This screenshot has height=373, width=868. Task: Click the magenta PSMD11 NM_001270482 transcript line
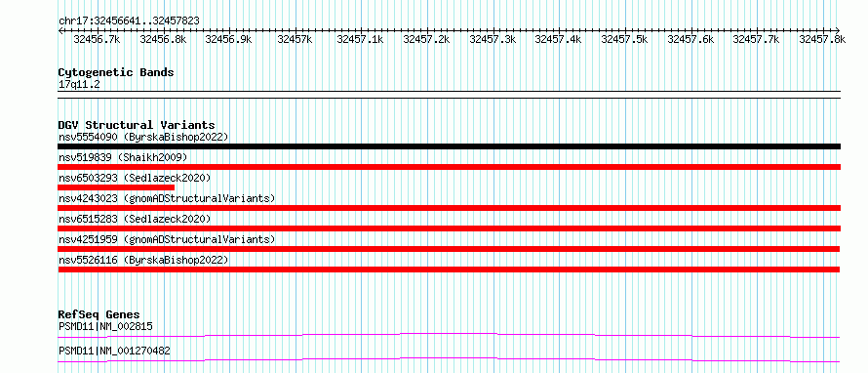tap(449, 359)
